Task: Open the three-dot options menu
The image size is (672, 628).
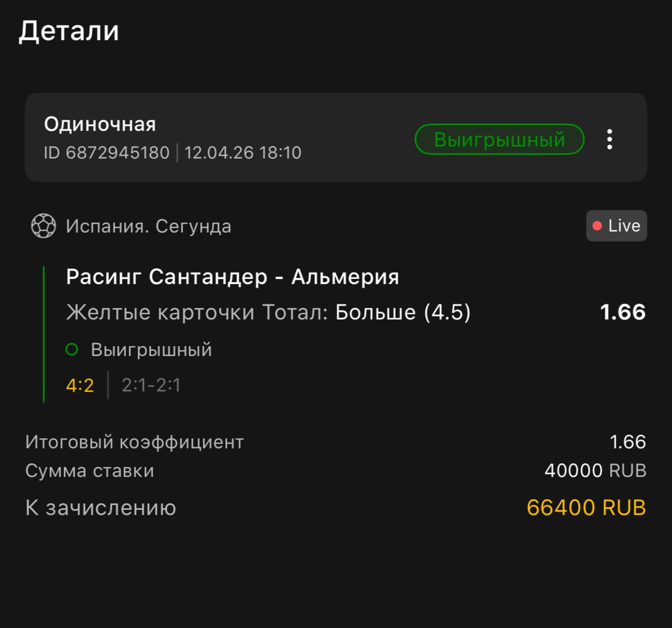Action: (x=609, y=139)
